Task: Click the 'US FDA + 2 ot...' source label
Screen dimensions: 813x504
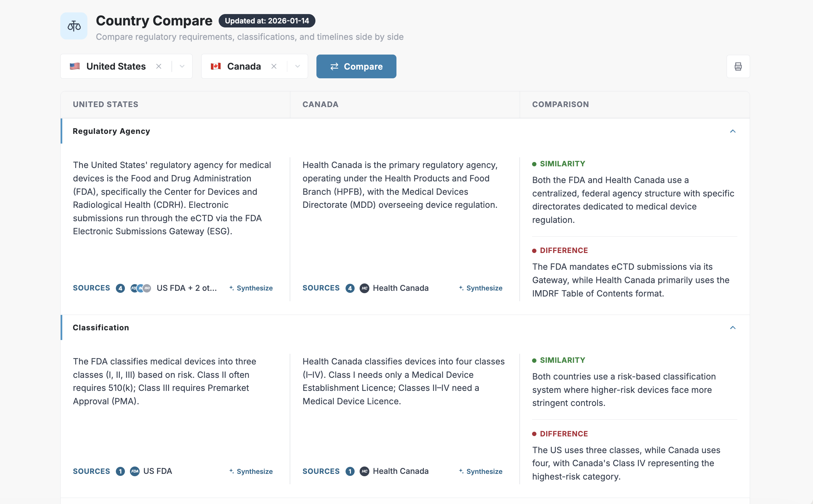Action: [187, 288]
